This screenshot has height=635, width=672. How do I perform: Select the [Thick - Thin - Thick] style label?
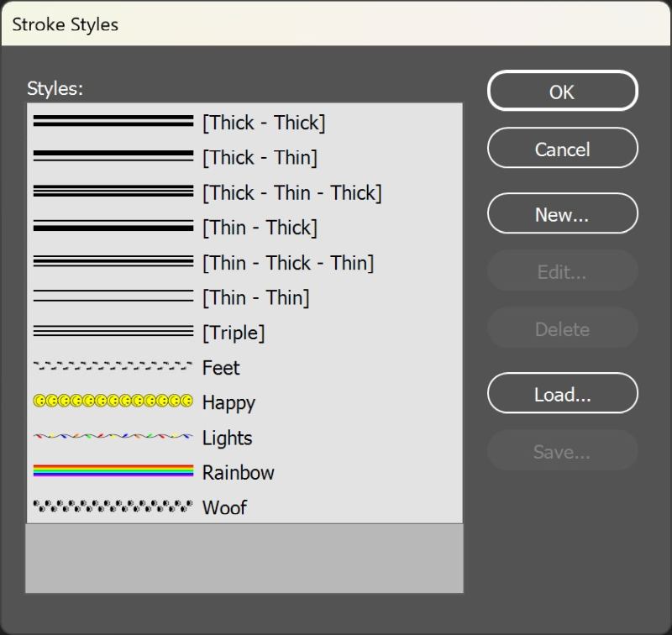click(x=291, y=193)
